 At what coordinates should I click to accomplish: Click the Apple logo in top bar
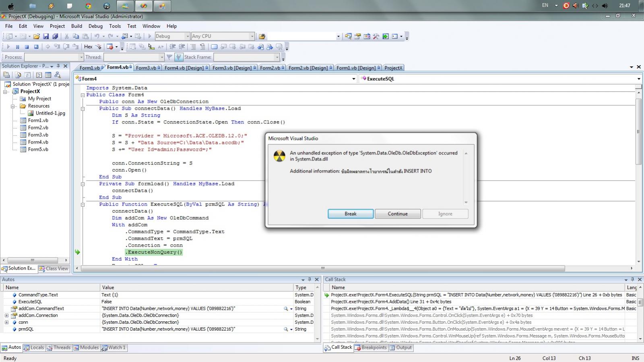click(11, 6)
